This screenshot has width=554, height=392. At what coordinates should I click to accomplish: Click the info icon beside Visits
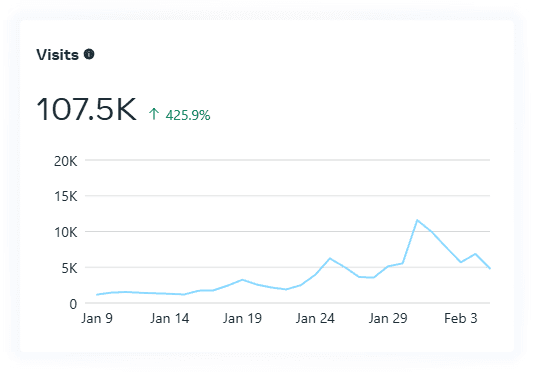tap(89, 54)
